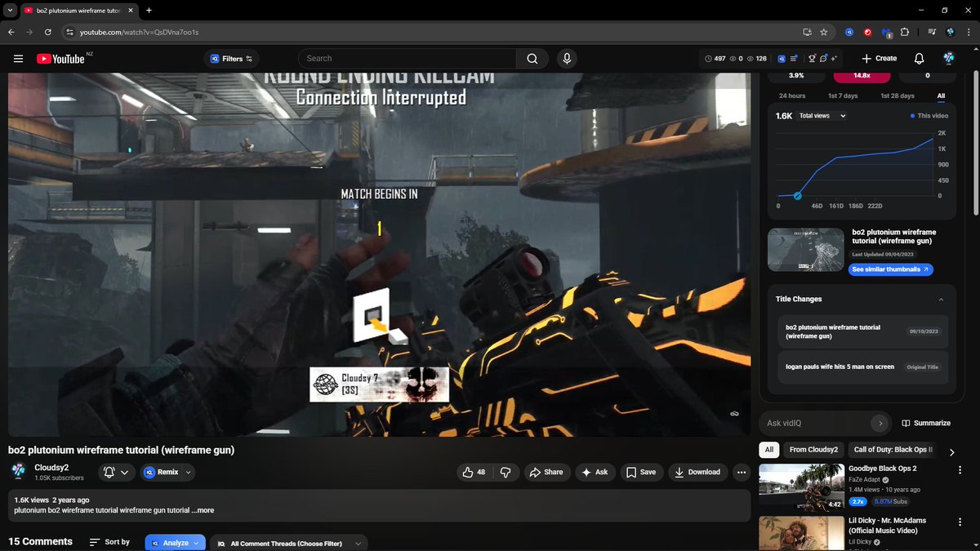Open the vidIQ browser extension icon
Screen dimensions: 980x551
849,32
